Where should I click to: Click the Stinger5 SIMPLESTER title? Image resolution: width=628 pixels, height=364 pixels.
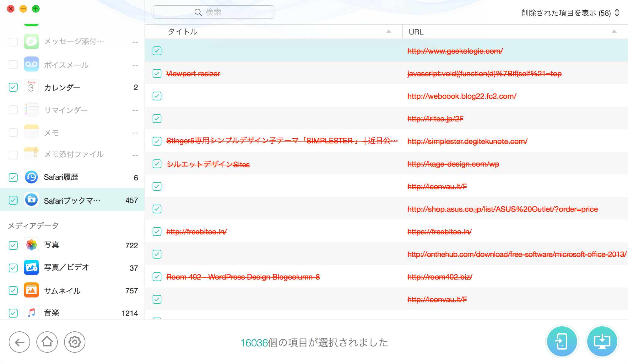pyautogui.click(x=282, y=141)
